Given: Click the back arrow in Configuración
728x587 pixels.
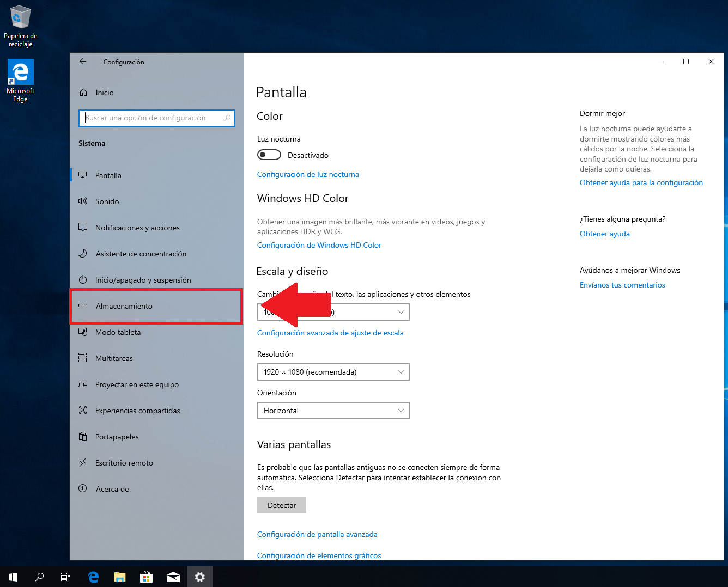Looking at the screenshot, I should 83,62.
